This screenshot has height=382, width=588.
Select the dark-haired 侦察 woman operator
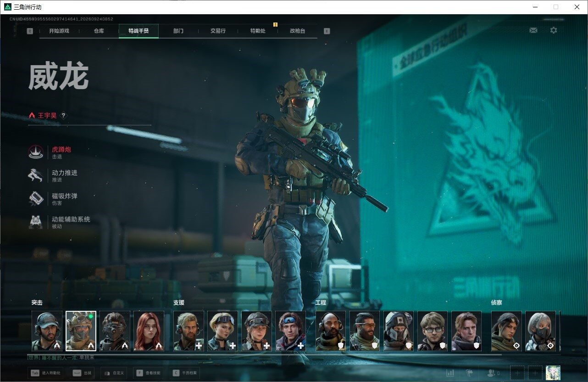[506, 331]
